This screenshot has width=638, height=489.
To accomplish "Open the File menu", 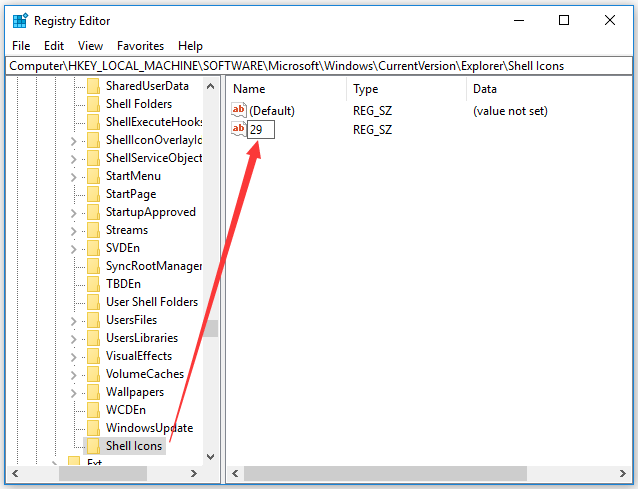I will tap(21, 46).
